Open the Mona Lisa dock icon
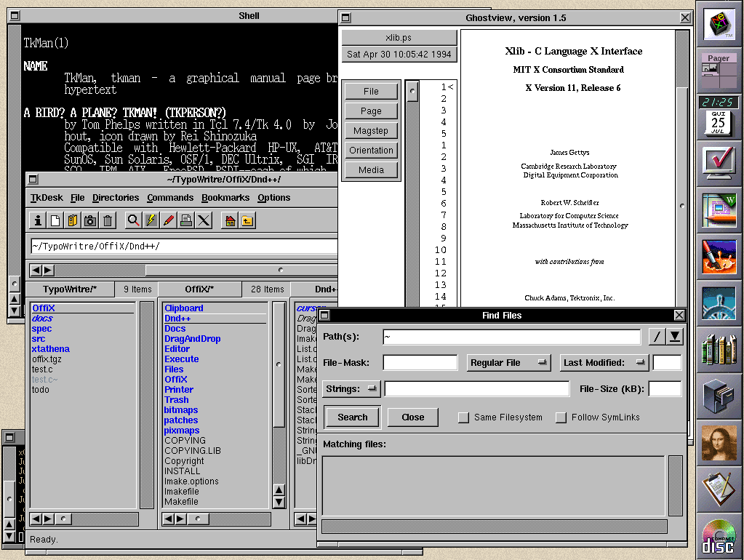 point(719,443)
